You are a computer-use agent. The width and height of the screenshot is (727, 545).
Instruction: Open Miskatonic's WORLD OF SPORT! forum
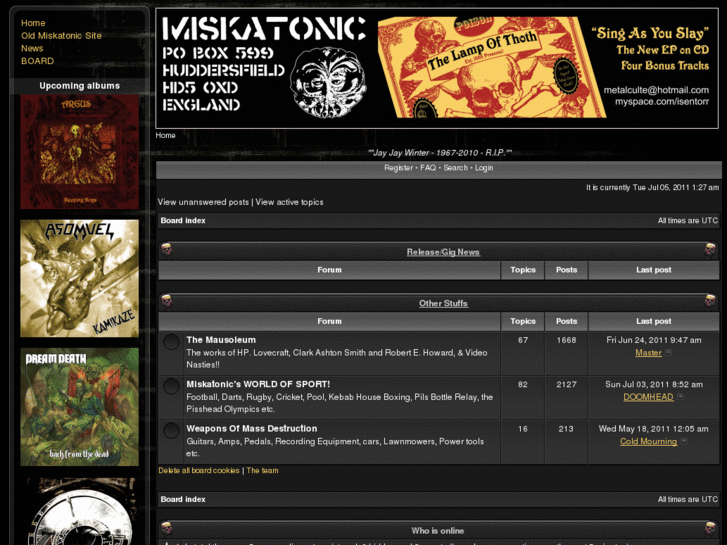258,385
